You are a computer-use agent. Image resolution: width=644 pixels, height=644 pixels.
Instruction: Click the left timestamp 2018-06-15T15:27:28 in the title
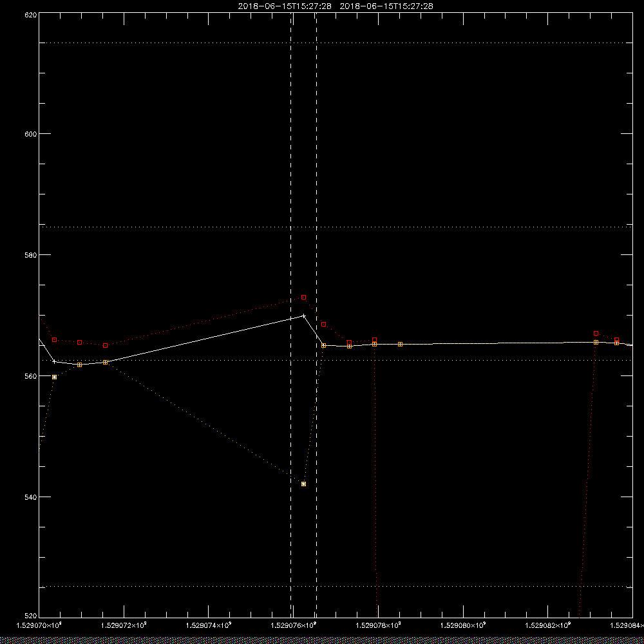click(x=285, y=6)
